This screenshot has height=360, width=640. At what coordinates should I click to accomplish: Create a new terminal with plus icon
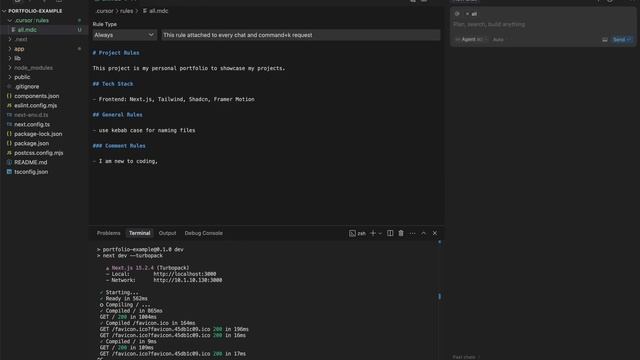tap(373, 233)
